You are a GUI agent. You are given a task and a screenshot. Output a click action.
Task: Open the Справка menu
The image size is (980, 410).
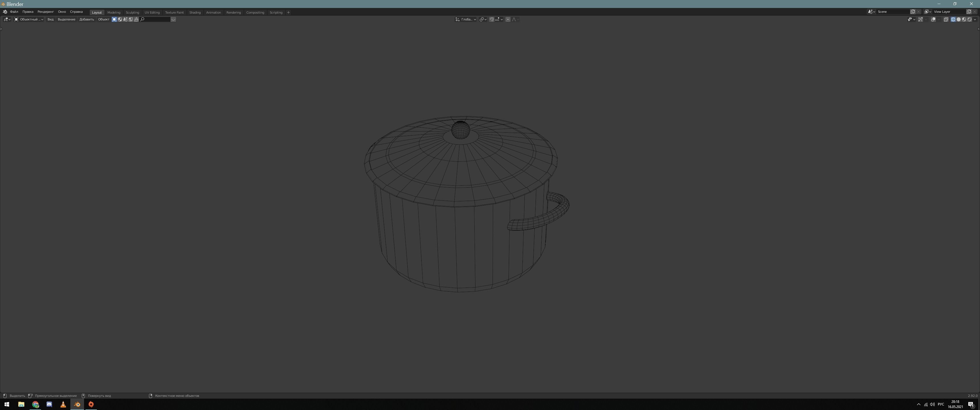coord(76,12)
